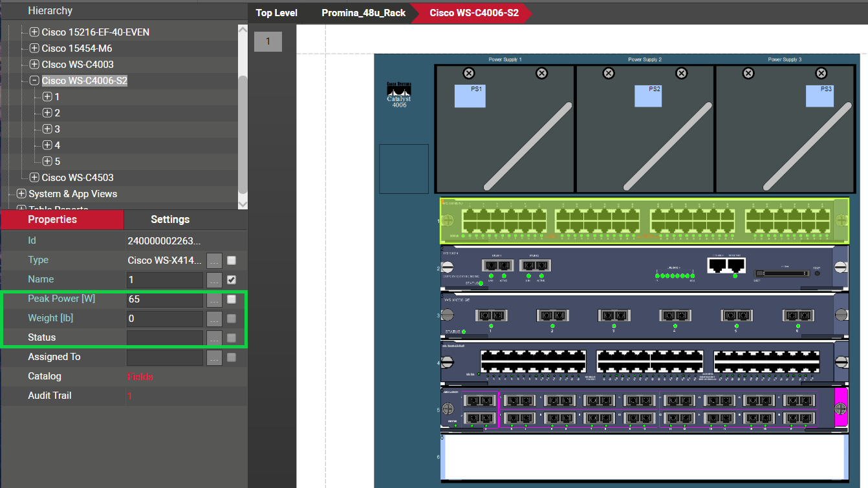Tick the Peak Power checkbox
This screenshot has width=868, height=488.
tap(232, 299)
